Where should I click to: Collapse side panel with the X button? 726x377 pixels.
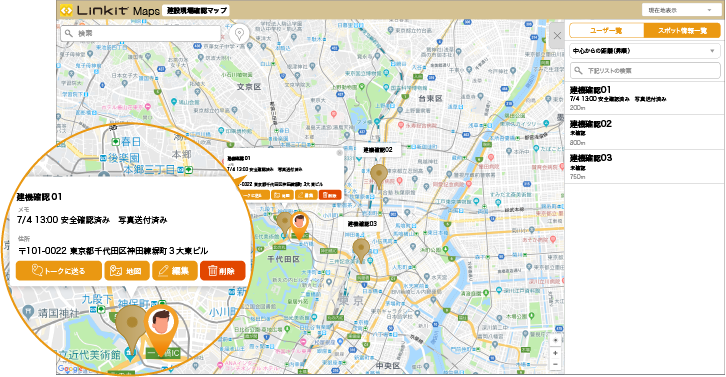[557, 36]
